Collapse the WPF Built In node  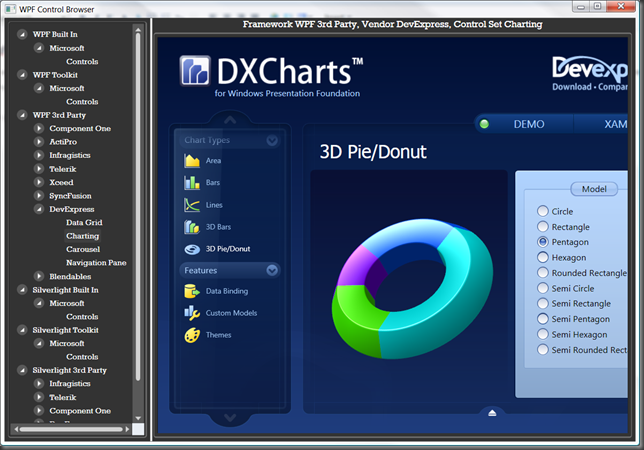[22, 34]
